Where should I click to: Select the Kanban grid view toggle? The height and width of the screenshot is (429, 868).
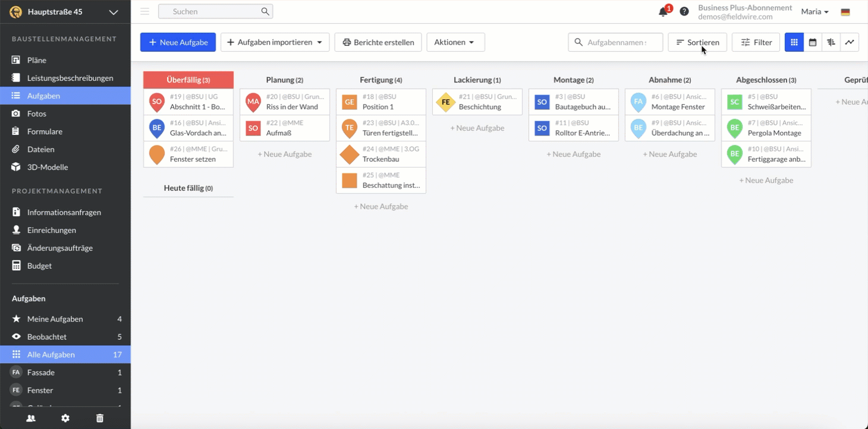[794, 42]
